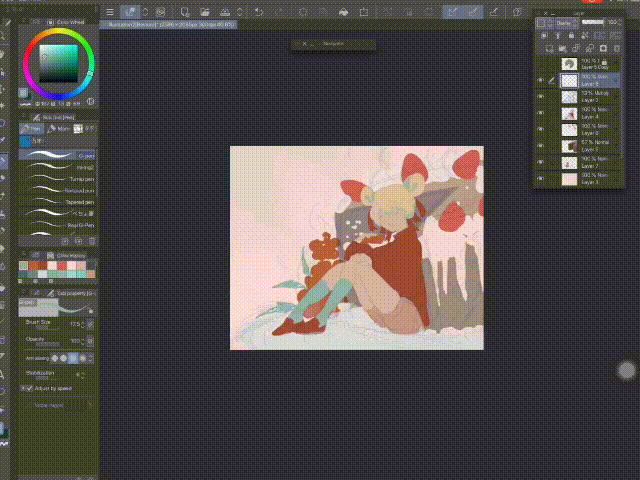This screenshot has width=640, height=480.
Task: Expand the arrows beside the save icon
Action: point(240,12)
